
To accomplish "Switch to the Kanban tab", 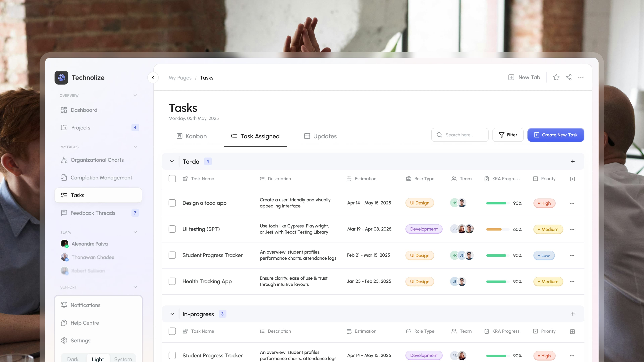I will pyautogui.click(x=192, y=136).
